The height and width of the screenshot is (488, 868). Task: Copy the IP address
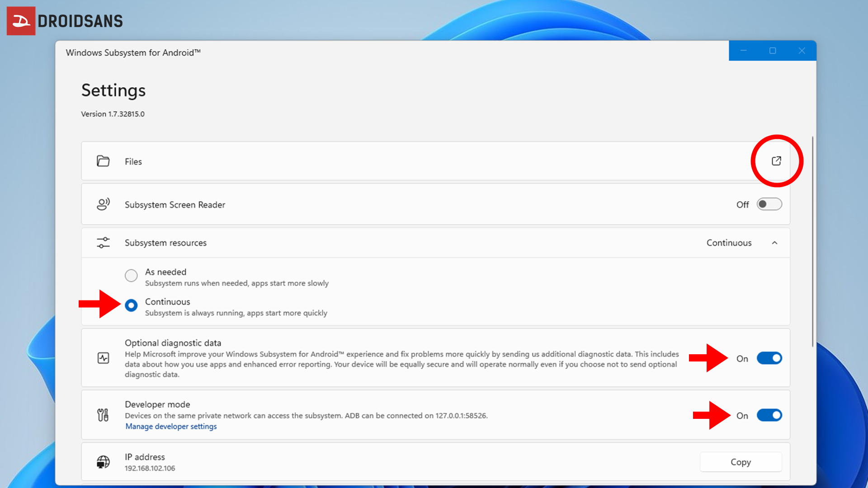pyautogui.click(x=741, y=462)
